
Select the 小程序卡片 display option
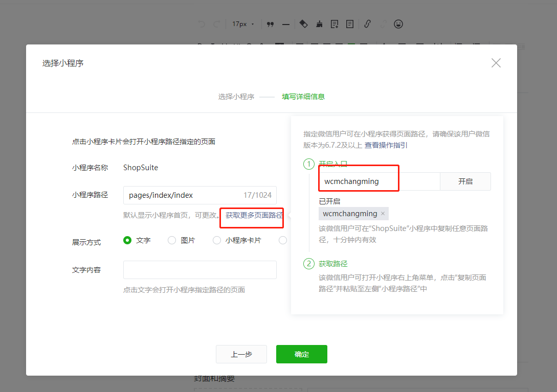click(217, 240)
